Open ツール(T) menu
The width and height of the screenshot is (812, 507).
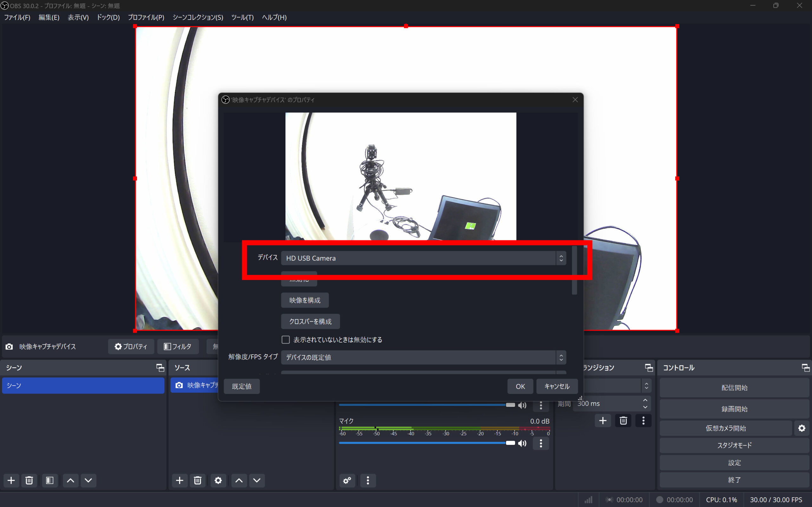coord(242,17)
